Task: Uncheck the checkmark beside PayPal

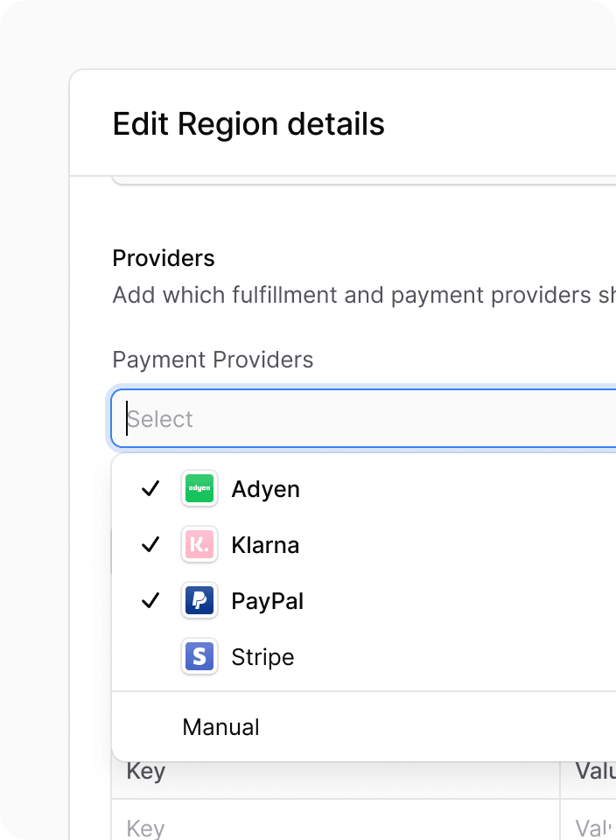Action: click(x=150, y=600)
